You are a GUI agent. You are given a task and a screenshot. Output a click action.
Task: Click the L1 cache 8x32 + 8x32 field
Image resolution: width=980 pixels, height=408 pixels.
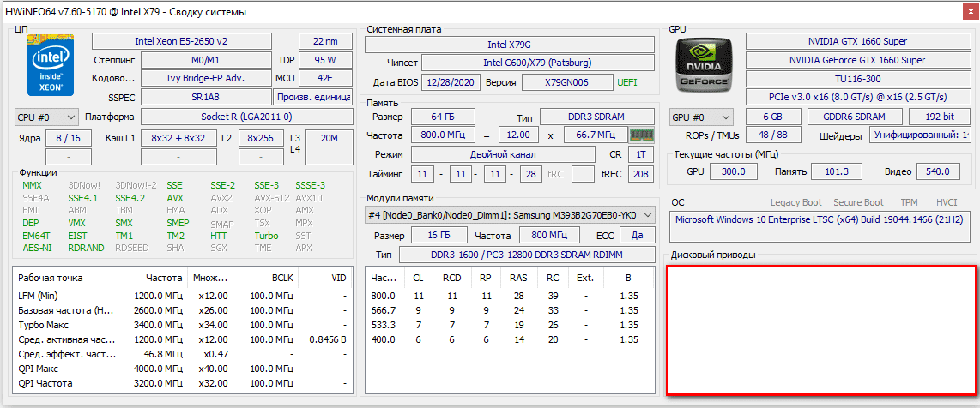[x=178, y=138]
